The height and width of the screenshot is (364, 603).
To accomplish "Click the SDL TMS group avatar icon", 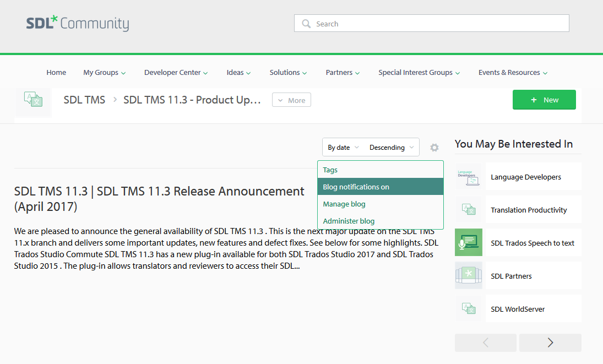I will pos(33,100).
